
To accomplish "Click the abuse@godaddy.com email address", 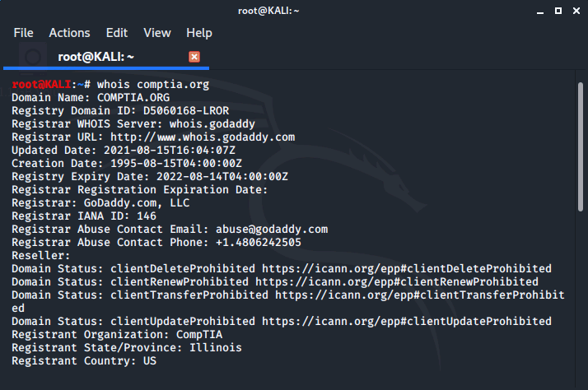I will click(272, 230).
